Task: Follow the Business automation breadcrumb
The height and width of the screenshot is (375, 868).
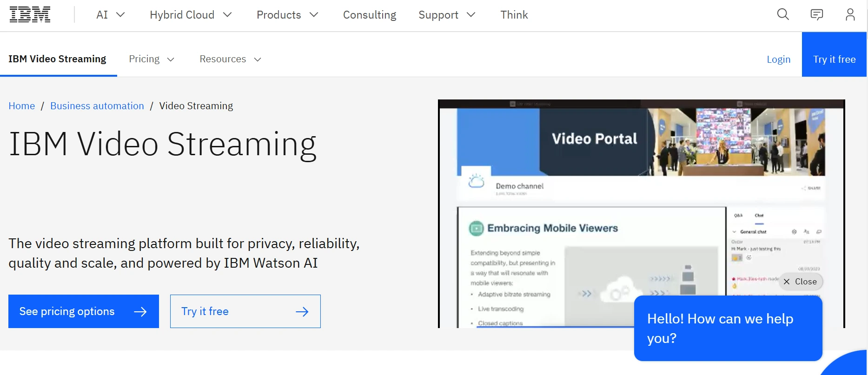Action: [97, 106]
